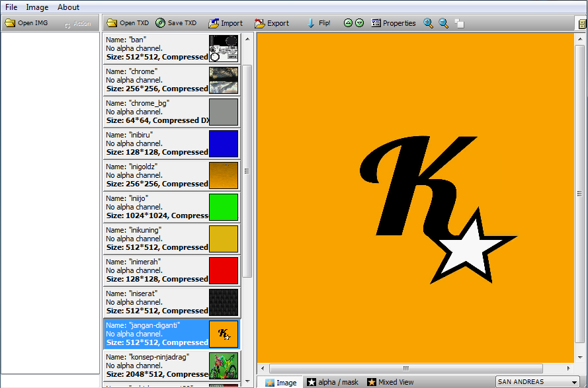
Task: Click the dark iniserat thumbnail
Action: [x=224, y=302]
